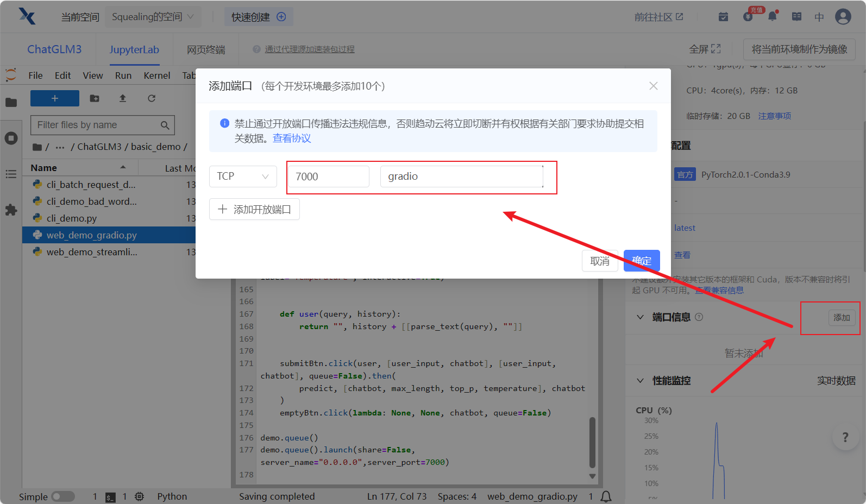This screenshot has height=504, width=866.
Task: Click the upload files icon
Action: [123, 98]
